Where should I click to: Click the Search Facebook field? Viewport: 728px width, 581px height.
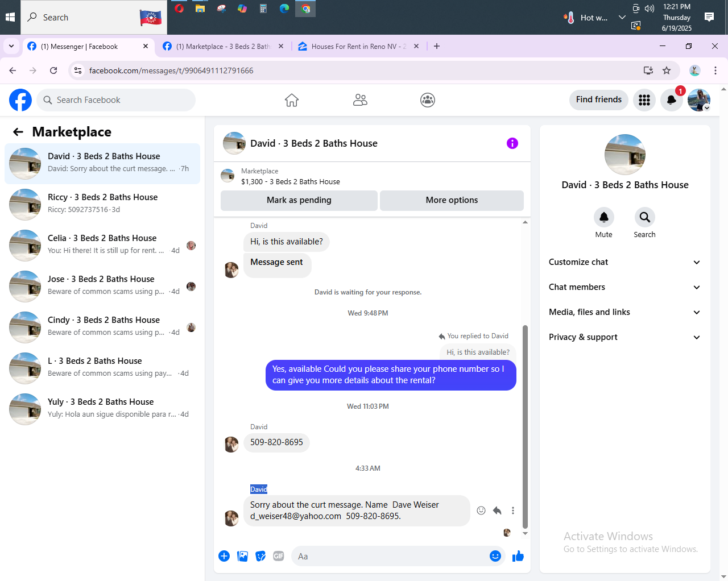(x=116, y=100)
